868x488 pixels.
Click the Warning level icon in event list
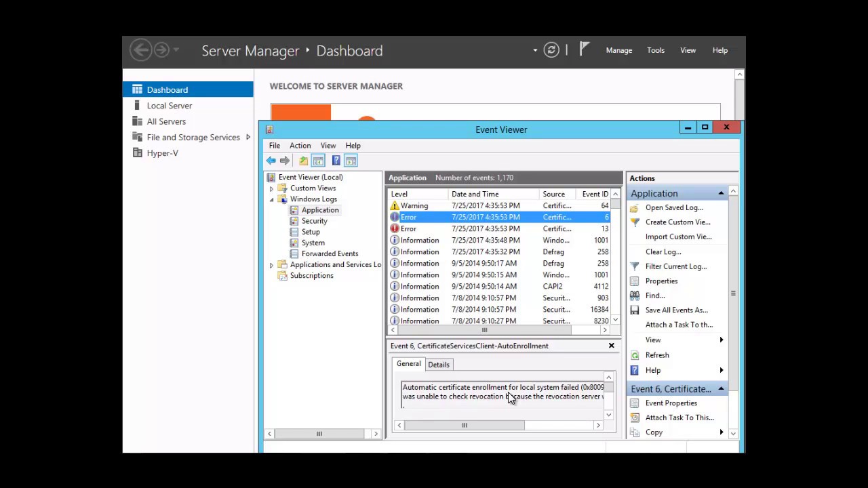click(x=395, y=205)
